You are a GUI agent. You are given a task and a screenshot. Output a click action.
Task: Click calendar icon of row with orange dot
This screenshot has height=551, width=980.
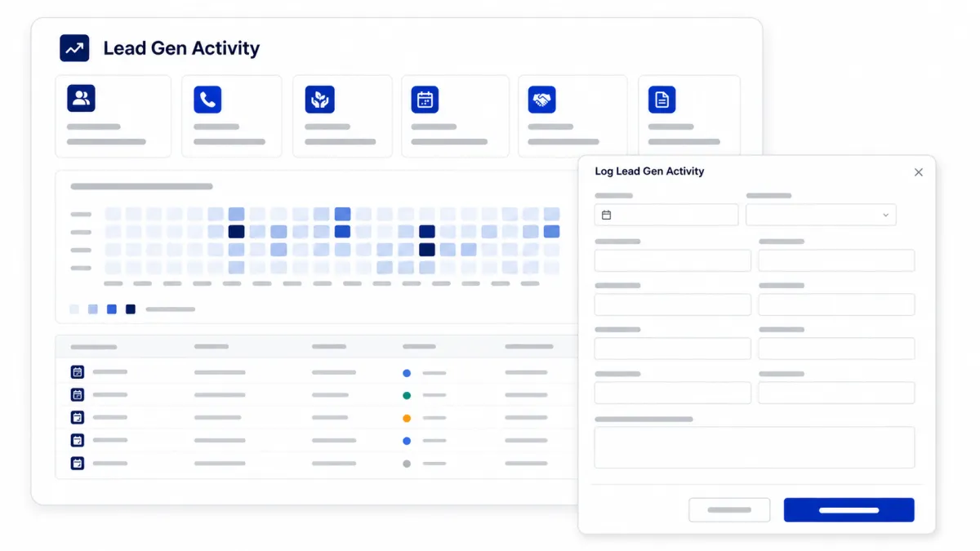(x=78, y=418)
